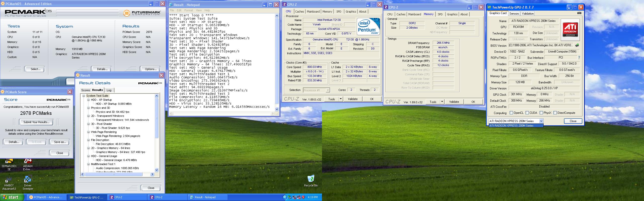Click disconnected network tray icon
The width and height of the screenshot is (644, 201).
tap(299, 197)
